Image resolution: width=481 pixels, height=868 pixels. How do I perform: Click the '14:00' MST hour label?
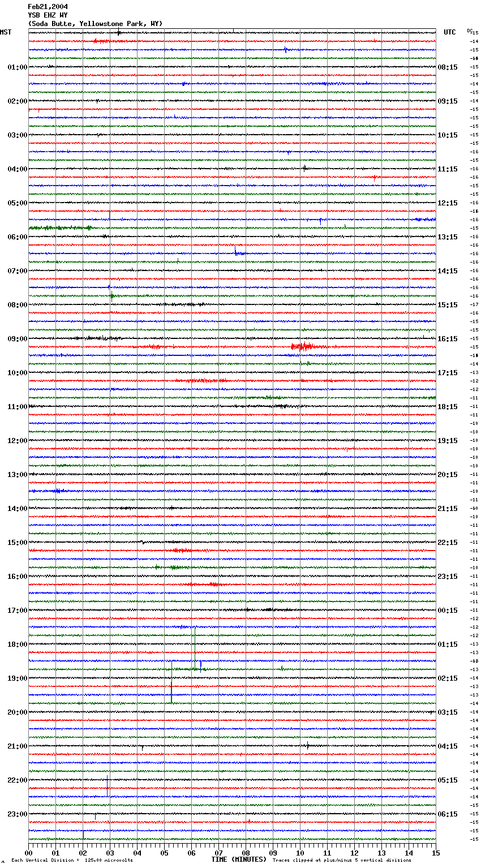click(x=18, y=509)
